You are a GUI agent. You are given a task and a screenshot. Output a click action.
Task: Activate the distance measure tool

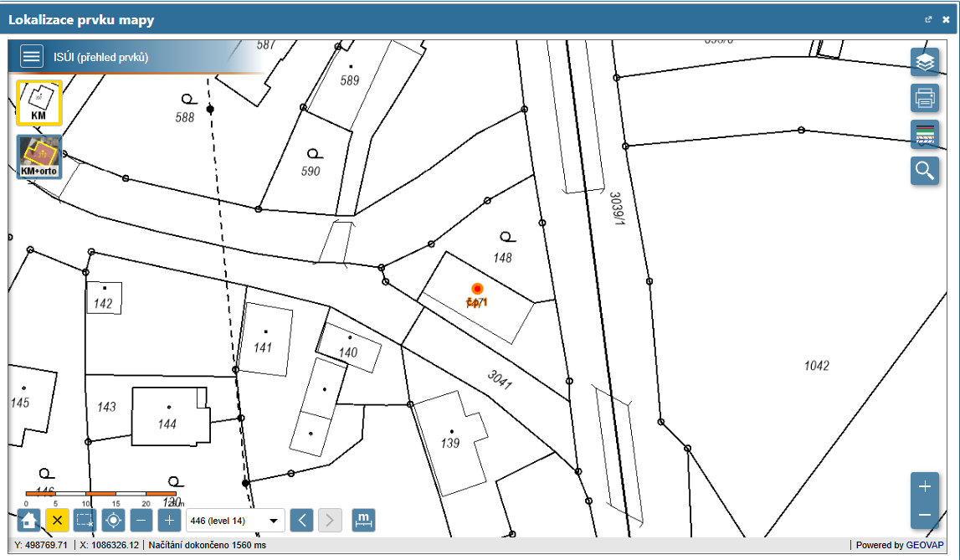[364, 520]
